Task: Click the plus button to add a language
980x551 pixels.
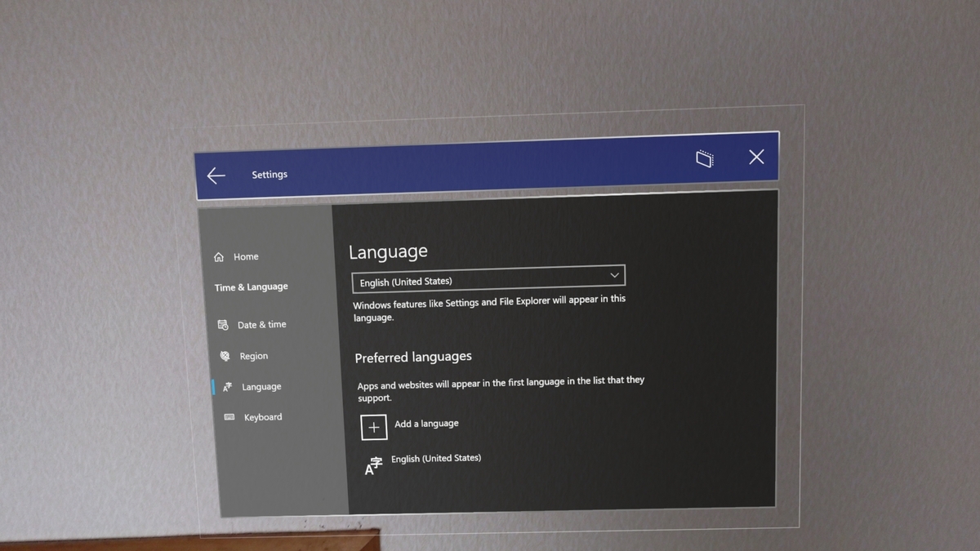Action: click(x=374, y=427)
